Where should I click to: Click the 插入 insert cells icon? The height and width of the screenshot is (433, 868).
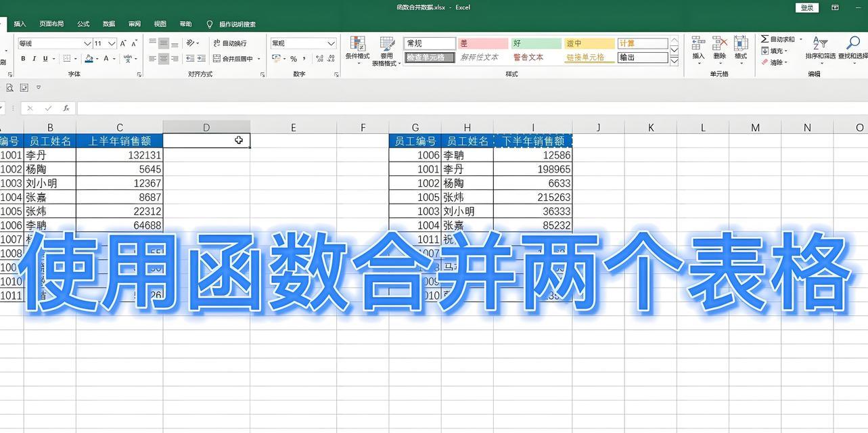pyautogui.click(x=698, y=49)
